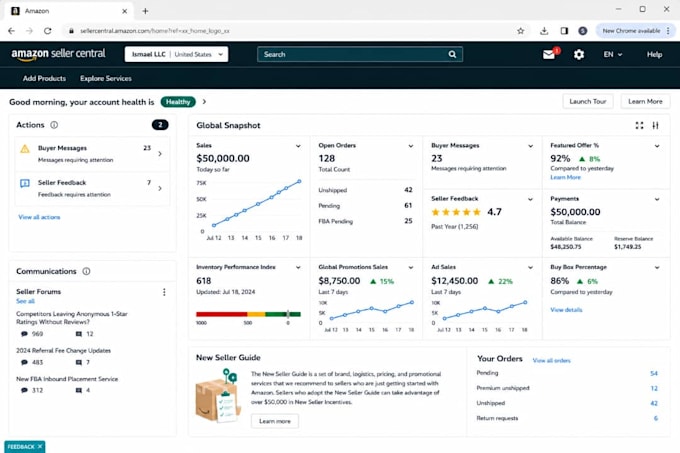This screenshot has width=680, height=453.
Task: Expand the Sales card chevron
Action: (298, 146)
